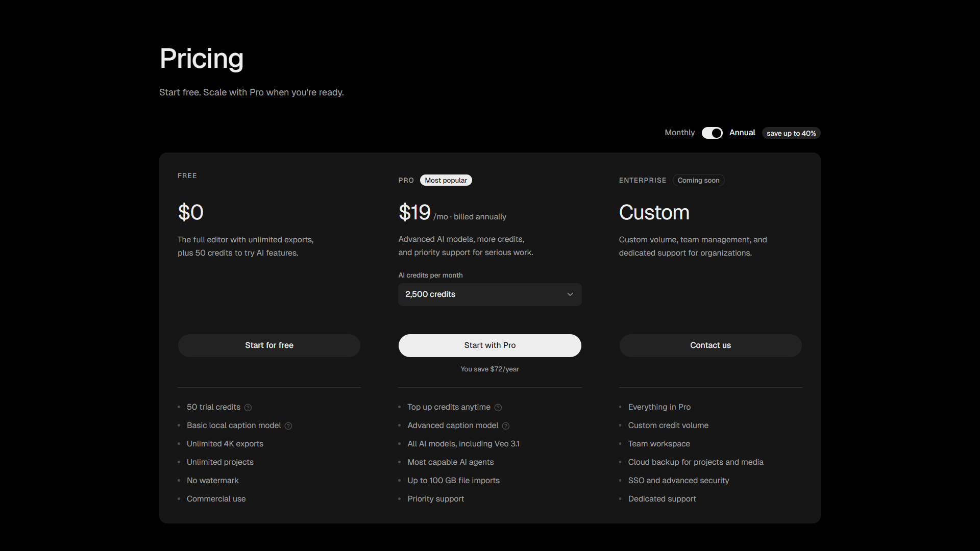
Task: Click the Custom price heading
Action: [x=654, y=212]
